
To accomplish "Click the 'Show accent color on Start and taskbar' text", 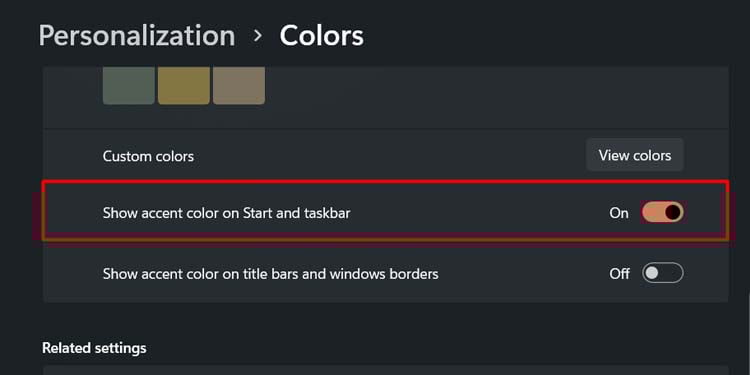I will (x=226, y=213).
